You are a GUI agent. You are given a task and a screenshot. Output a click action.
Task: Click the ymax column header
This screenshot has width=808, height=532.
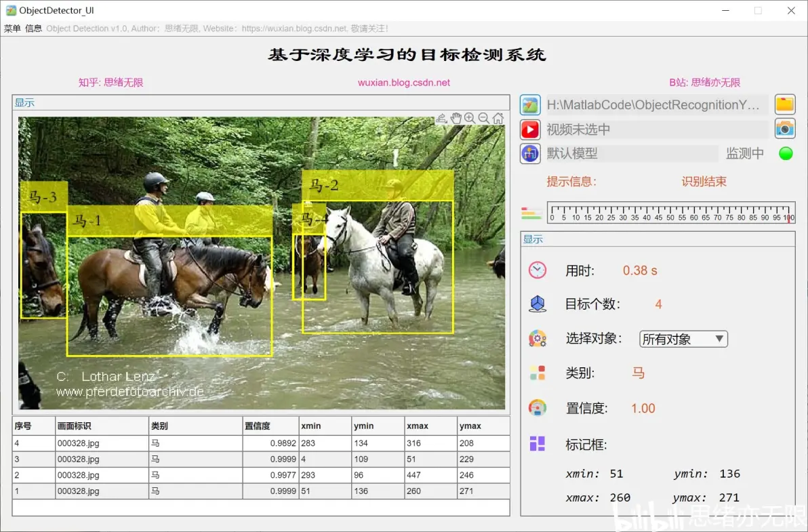point(483,426)
